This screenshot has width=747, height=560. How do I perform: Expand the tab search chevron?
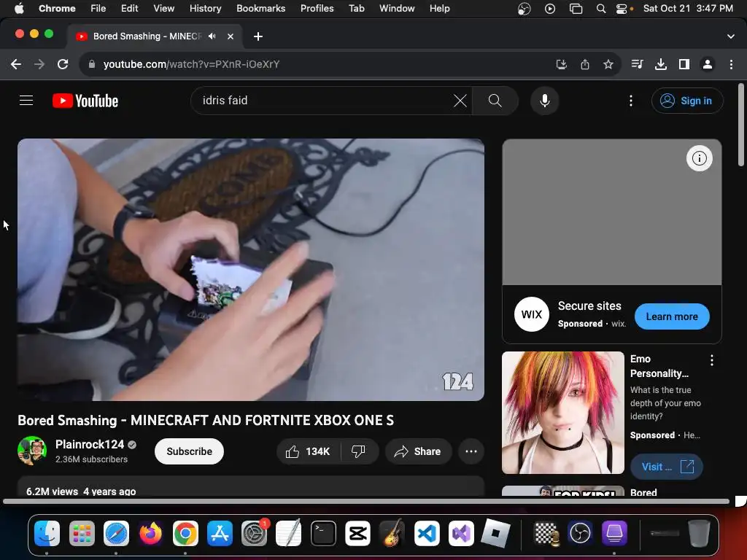(x=730, y=36)
